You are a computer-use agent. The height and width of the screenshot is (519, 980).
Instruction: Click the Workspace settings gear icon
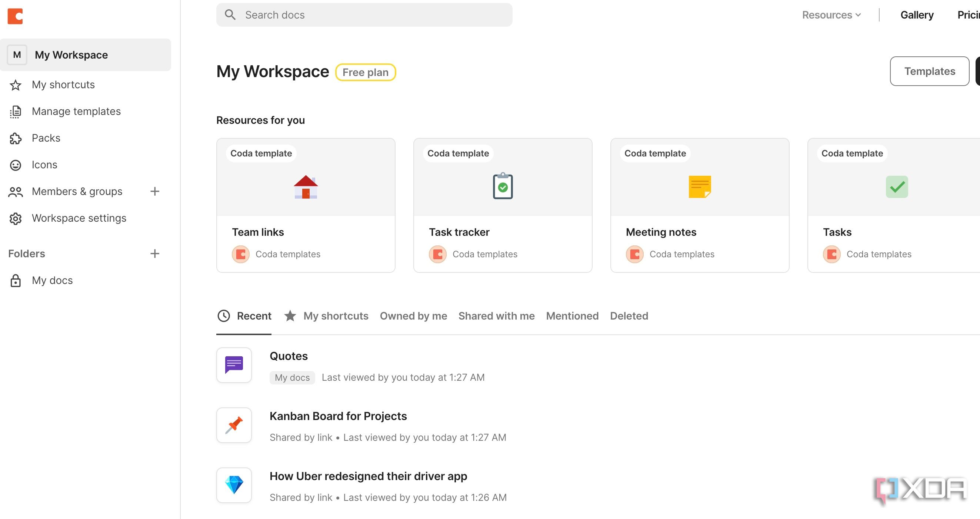[16, 218]
